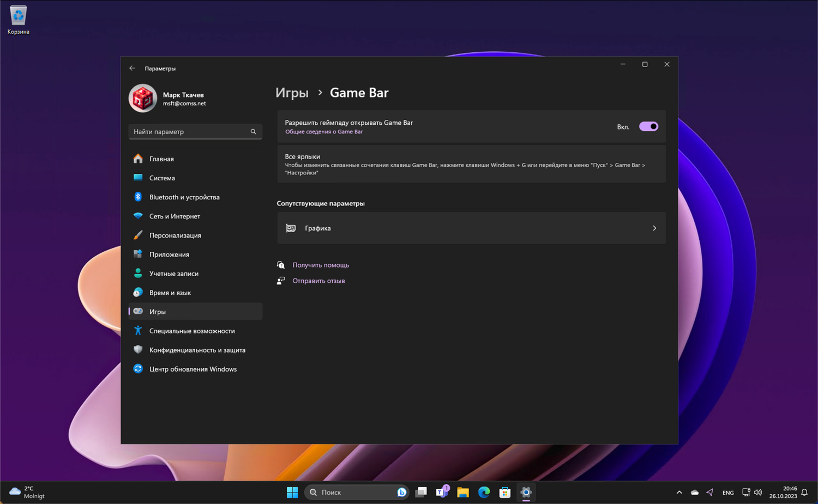Toggle the gamepad Game Bar switch off
The image size is (818, 504).
[648, 126]
